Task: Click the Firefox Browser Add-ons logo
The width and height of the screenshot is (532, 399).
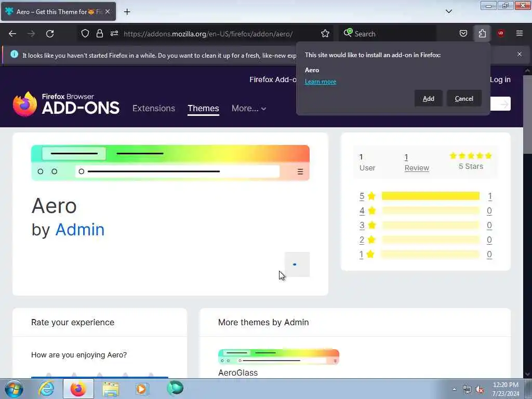Action: 66,104
